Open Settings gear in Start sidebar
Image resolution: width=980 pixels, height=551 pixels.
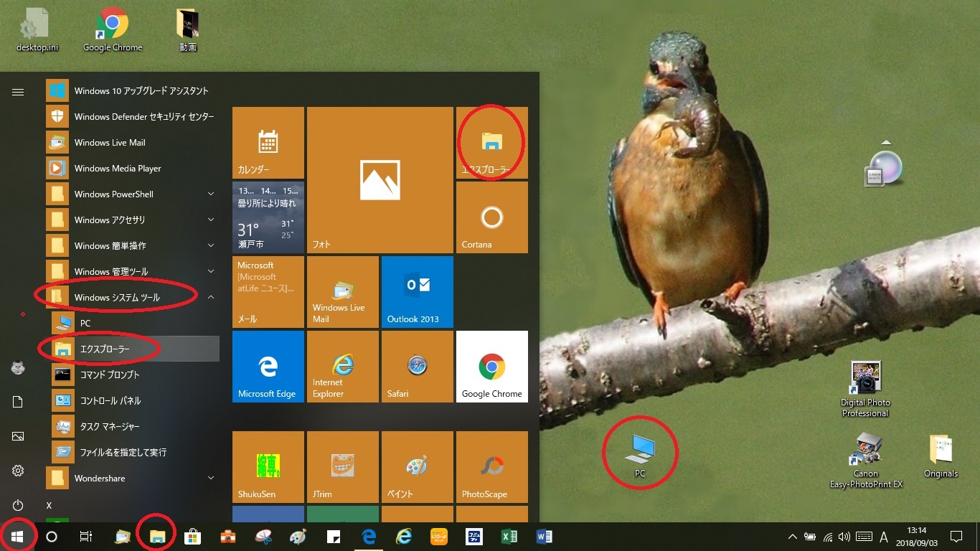[18, 471]
